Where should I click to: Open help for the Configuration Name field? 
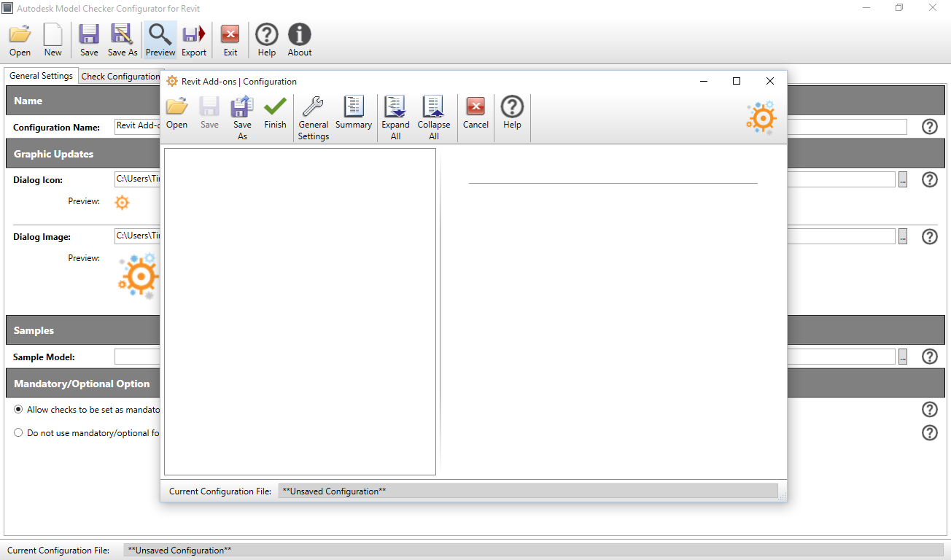(929, 126)
